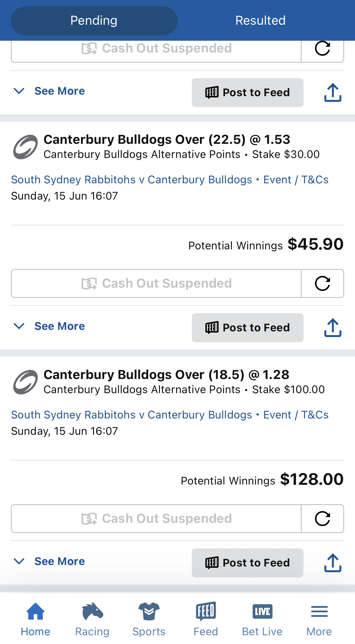Refresh cash out for $45.90 bet

[x=322, y=283]
